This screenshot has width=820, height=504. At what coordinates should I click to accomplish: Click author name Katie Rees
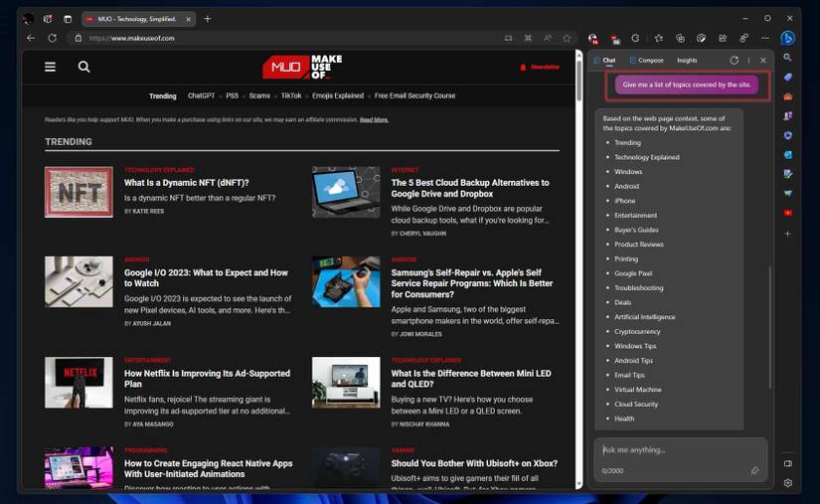pyautogui.click(x=148, y=211)
